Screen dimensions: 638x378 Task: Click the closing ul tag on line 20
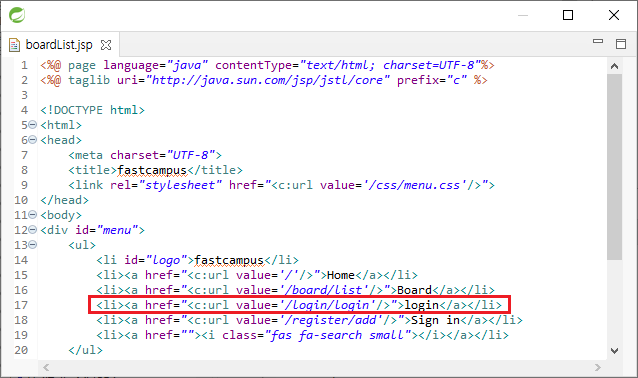tap(85, 350)
